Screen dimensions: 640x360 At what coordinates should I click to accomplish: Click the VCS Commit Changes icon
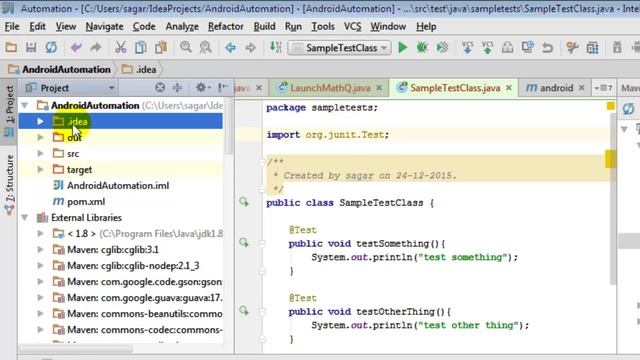487,48
